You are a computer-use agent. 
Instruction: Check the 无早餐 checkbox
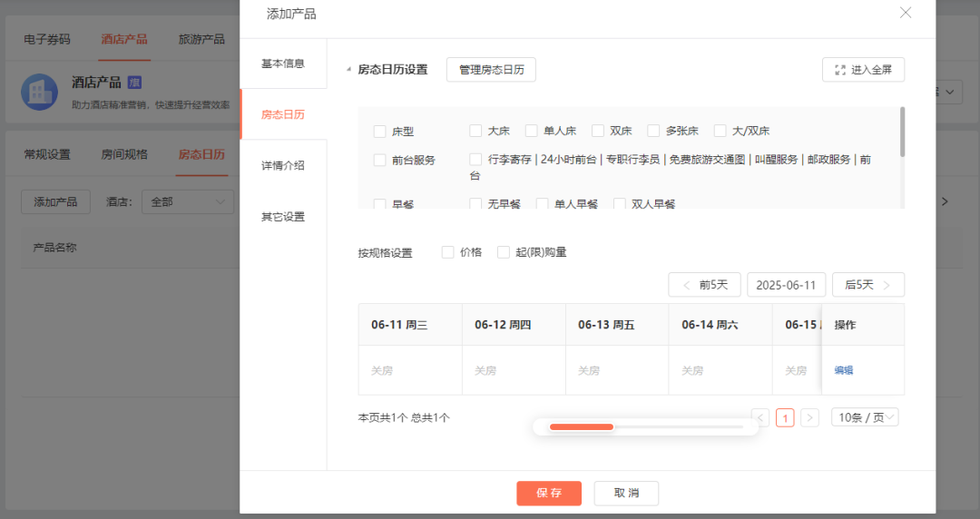(x=475, y=204)
